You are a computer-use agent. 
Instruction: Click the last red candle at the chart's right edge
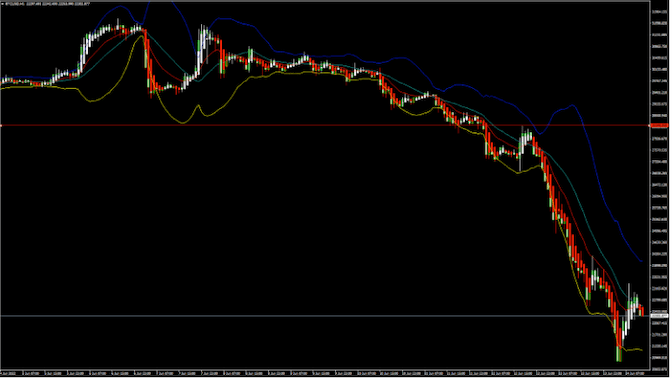pyautogui.click(x=642, y=311)
